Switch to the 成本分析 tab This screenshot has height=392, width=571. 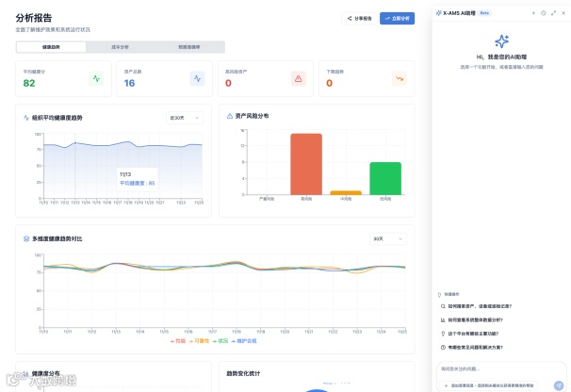coord(120,47)
